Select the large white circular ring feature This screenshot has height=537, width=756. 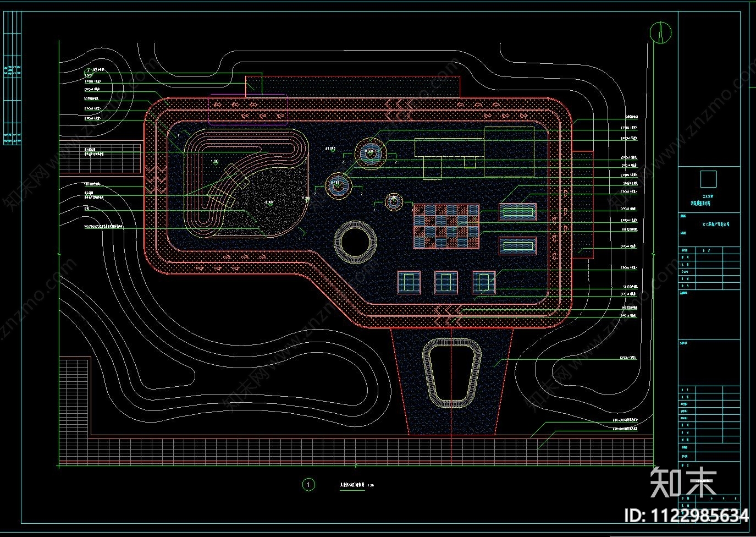tap(355, 243)
